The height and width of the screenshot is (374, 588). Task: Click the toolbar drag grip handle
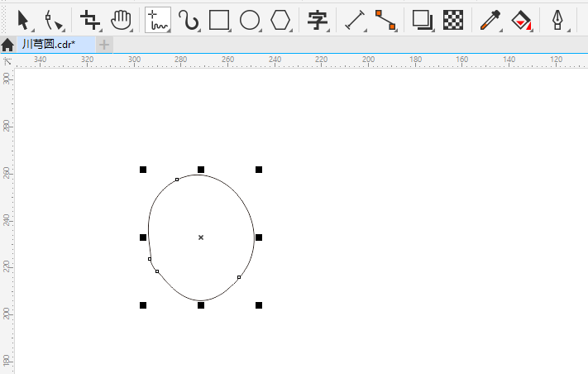point(4,20)
